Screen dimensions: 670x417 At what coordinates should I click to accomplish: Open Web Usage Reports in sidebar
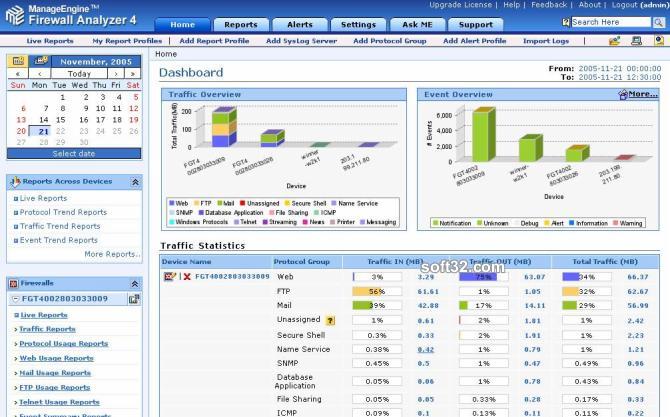(x=56, y=358)
